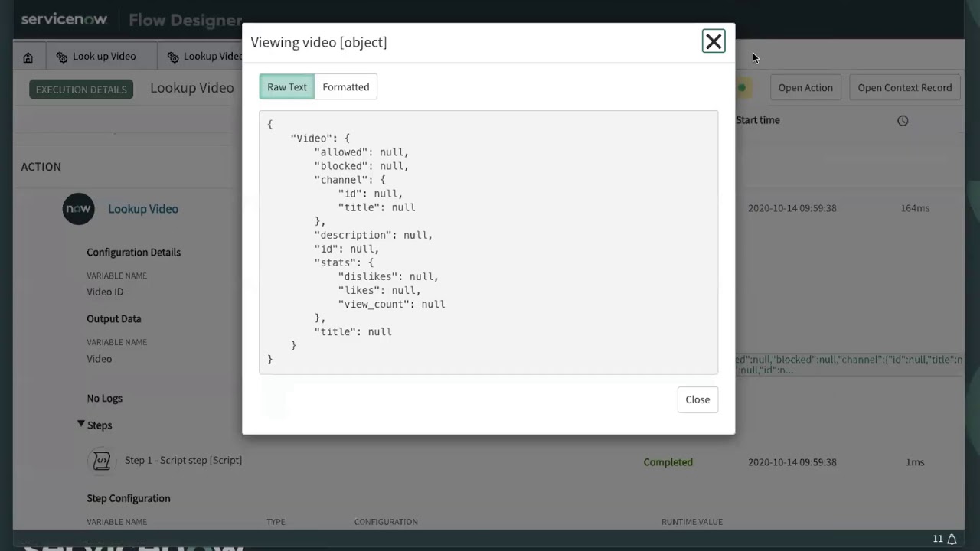The image size is (980, 551).
Task: Collapse the Steps section triangle
Action: [81, 424]
